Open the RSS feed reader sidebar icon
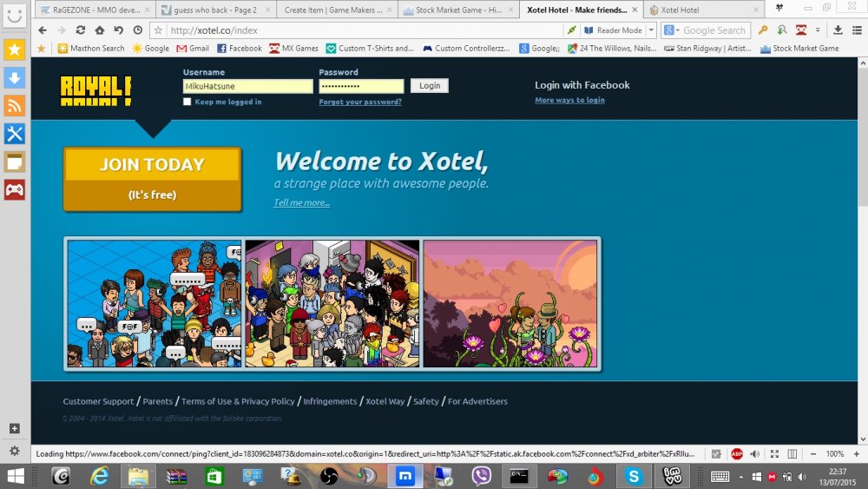 tap(15, 106)
